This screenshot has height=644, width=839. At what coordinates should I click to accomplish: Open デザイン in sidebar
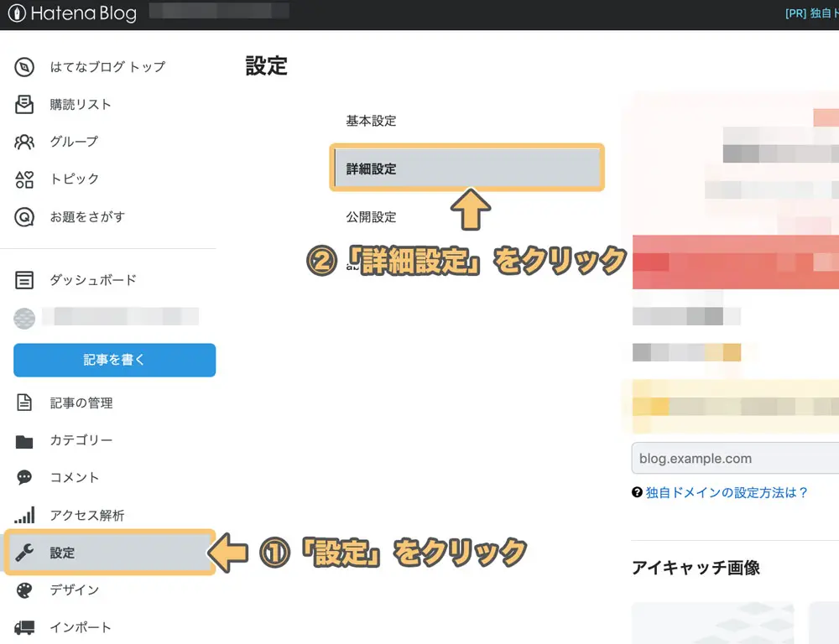click(75, 589)
